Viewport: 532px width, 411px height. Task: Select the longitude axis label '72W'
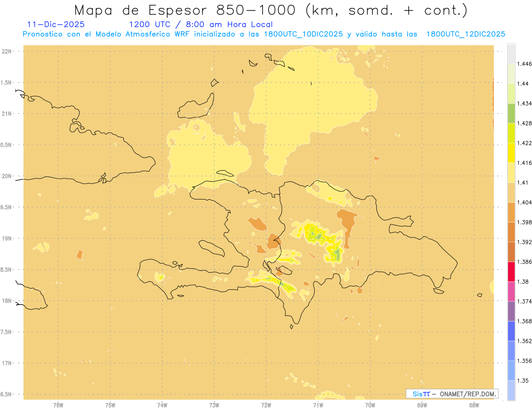click(266, 405)
